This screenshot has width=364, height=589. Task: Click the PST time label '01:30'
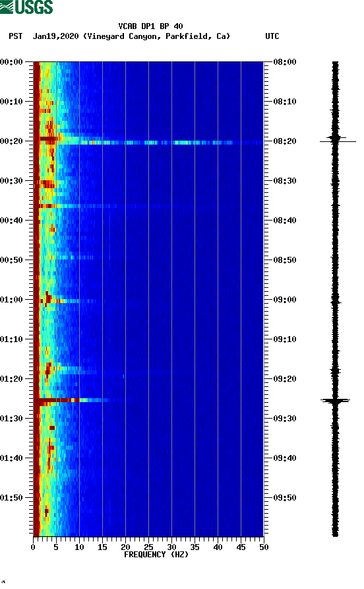(11, 419)
